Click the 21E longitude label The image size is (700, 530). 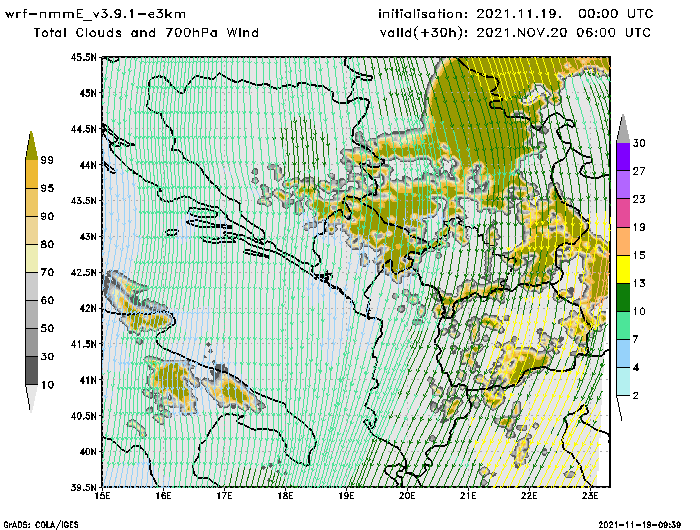(468, 496)
